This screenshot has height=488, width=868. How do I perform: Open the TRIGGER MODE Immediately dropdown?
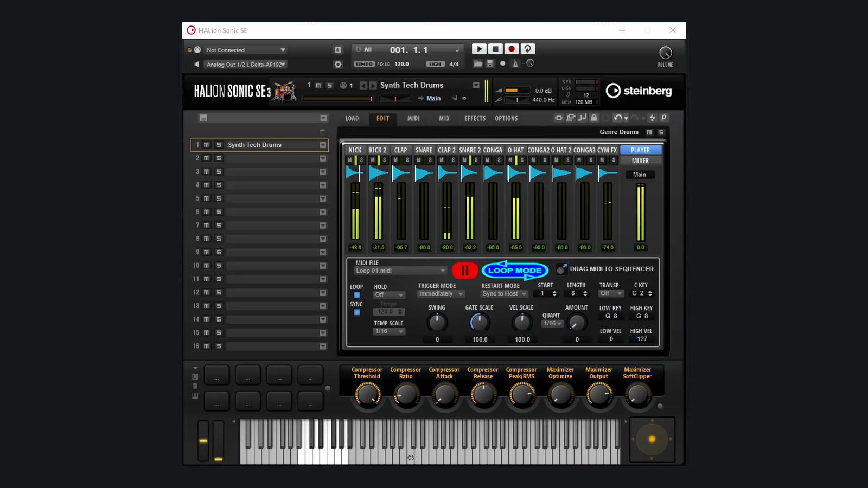point(441,294)
